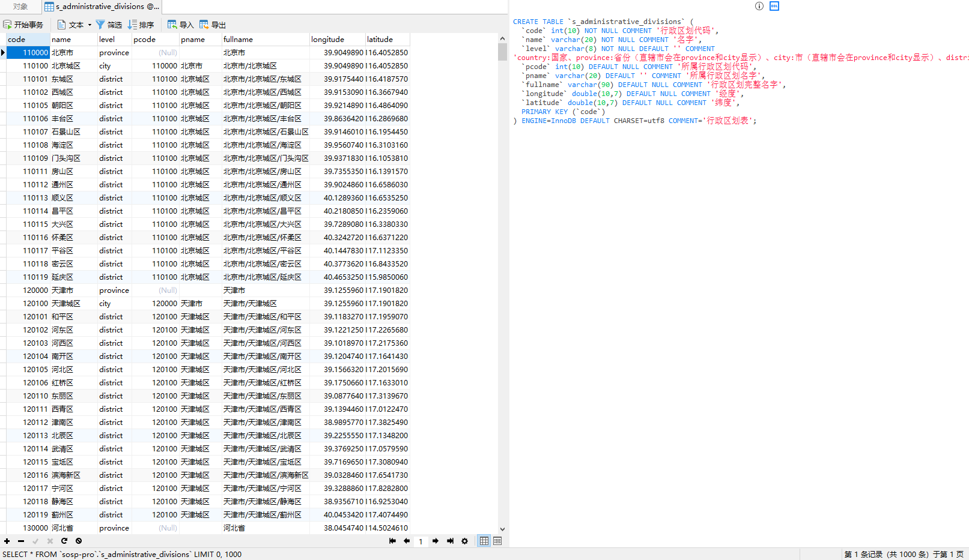Click the page number input field
This screenshot has height=560, width=969.
pos(421,541)
